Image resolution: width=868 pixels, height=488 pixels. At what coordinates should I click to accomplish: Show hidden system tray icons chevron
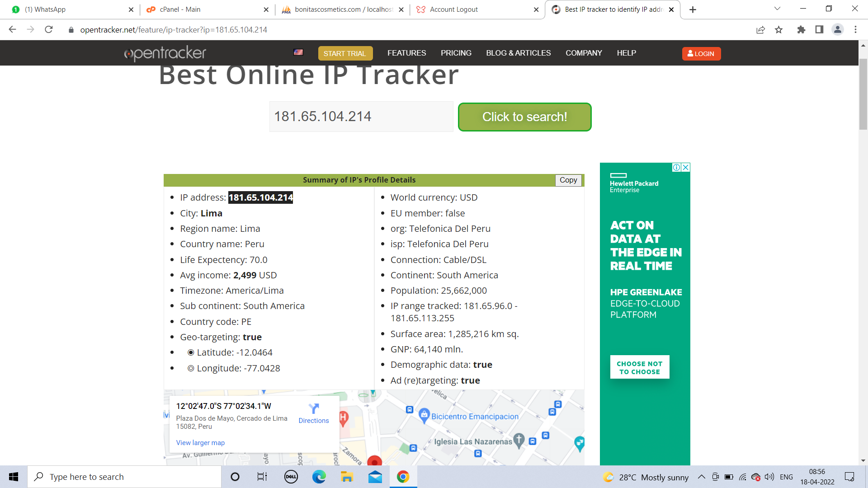click(701, 477)
